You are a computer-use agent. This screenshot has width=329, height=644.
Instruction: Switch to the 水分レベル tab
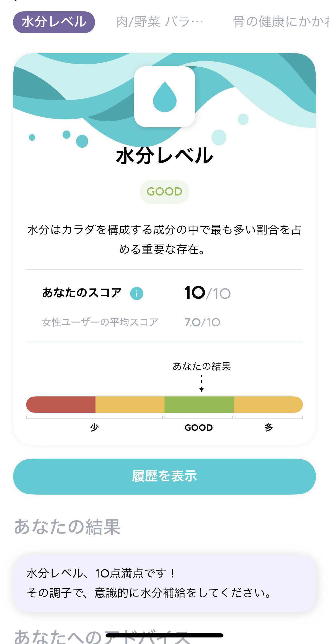coord(54,22)
